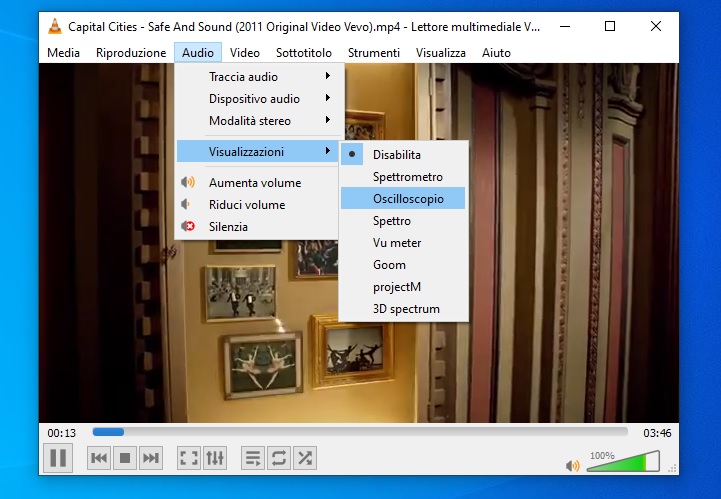Choose Spettro visualization
Screen dimensions: 721x499
[x=403, y=221]
